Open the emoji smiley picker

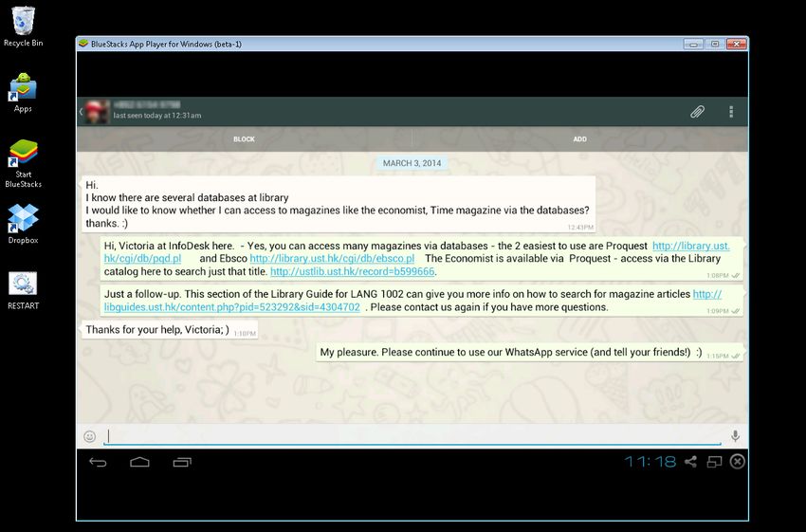(89, 436)
